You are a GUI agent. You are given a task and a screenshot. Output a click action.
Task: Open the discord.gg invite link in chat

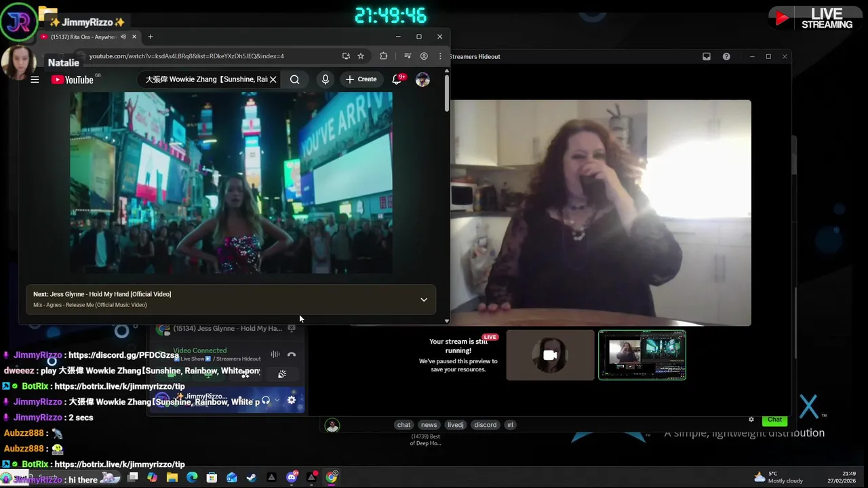click(x=123, y=355)
